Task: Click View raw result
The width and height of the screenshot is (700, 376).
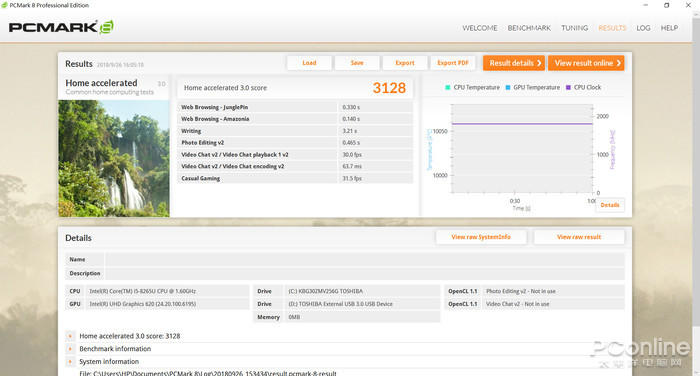Action: 579,237
